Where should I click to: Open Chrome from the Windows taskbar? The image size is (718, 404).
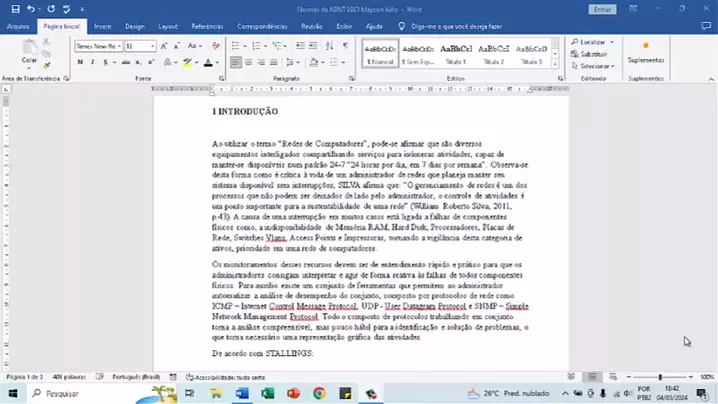pyautogui.click(x=319, y=393)
